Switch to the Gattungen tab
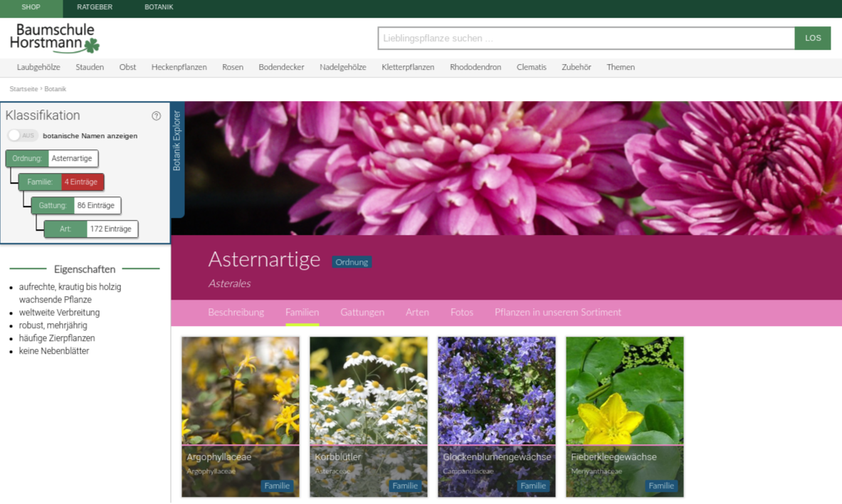 362,313
